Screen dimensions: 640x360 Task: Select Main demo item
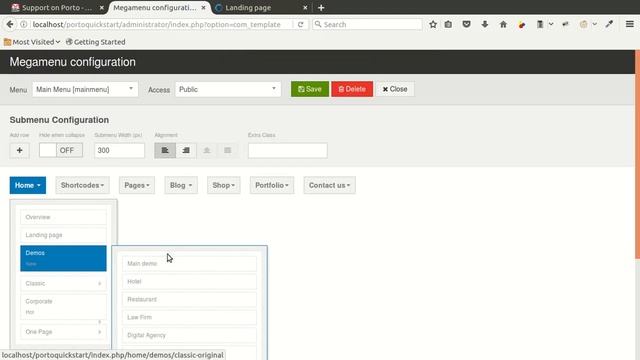tap(189, 264)
